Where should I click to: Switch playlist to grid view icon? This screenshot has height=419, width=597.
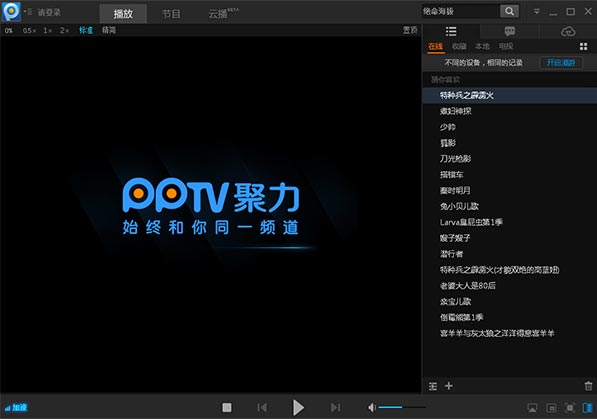click(x=583, y=47)
